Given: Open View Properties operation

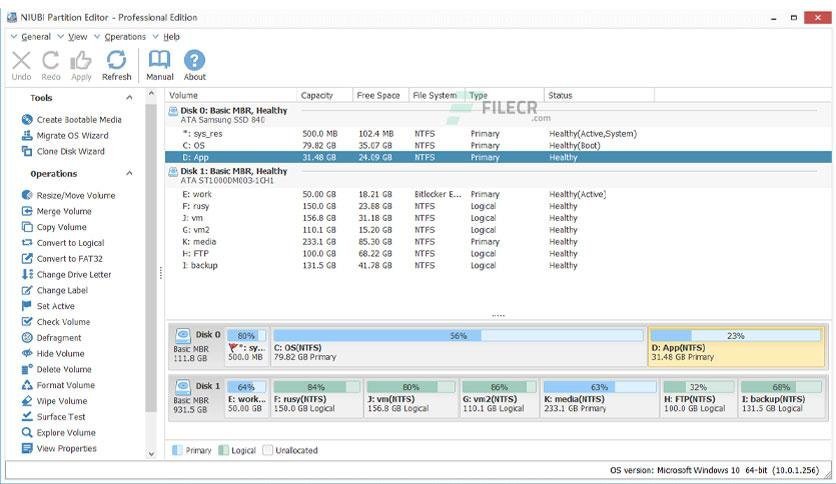Looking at the screenshot, I should click(x=59, y=448).
